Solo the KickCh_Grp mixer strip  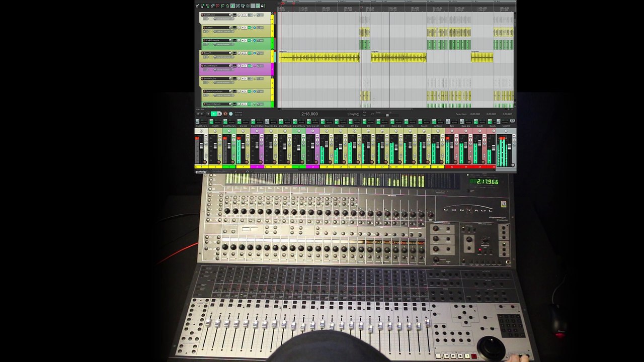click(206, 140)
